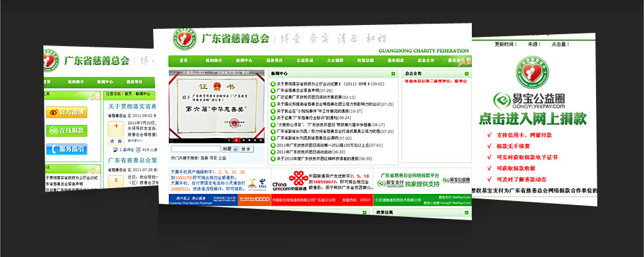Expand the 总会公告 panel plus icon
Screen dimensions: 644x257
467,74
